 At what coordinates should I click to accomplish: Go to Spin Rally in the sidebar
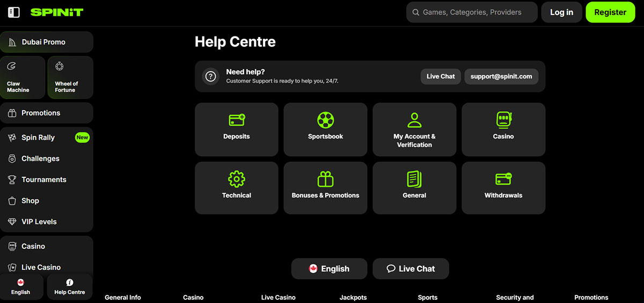(x=38, y=138)
